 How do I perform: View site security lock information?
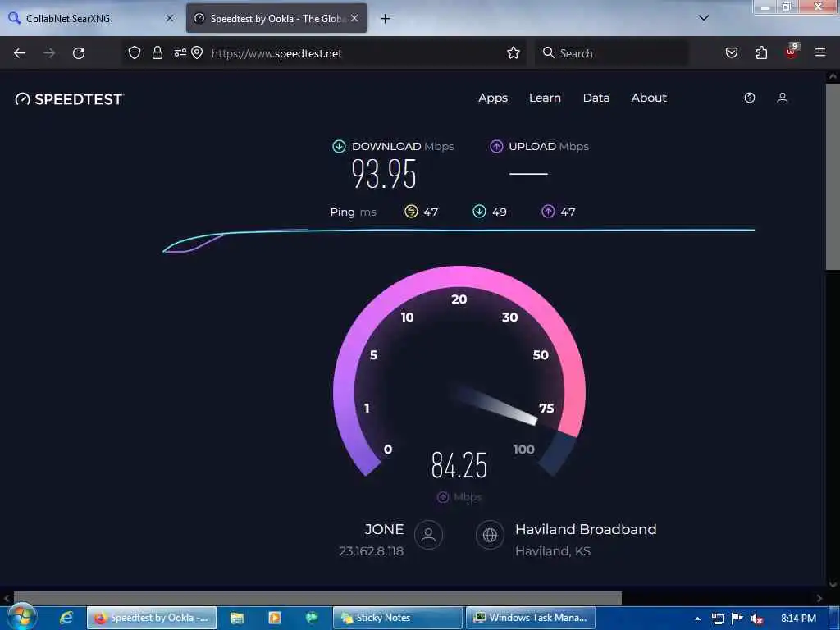coord(157,52)
